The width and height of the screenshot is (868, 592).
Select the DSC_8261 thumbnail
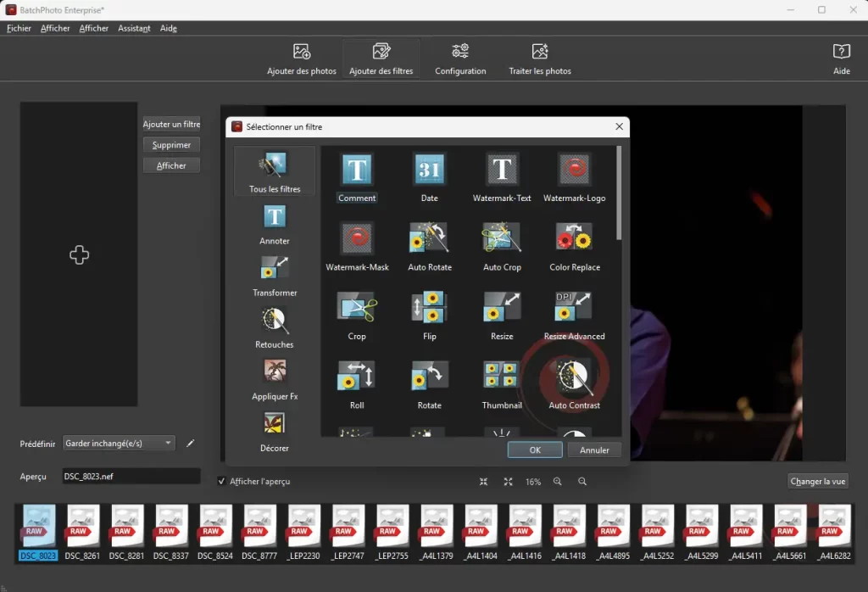coord(82,532)
